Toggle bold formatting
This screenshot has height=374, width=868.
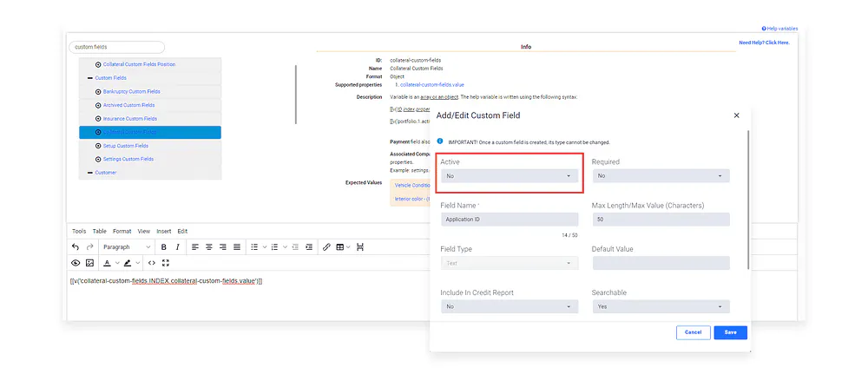tap(163, 247)
